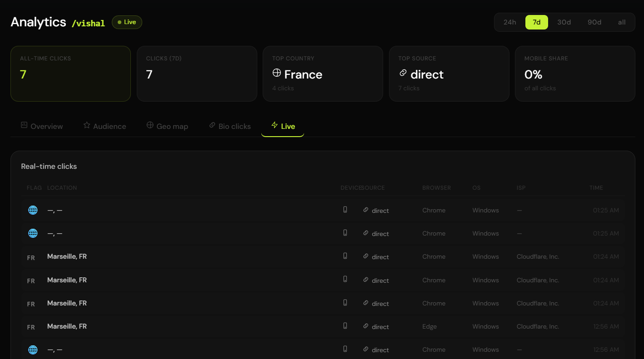Click the Clicks (7D) card

(x=197, y=74)
